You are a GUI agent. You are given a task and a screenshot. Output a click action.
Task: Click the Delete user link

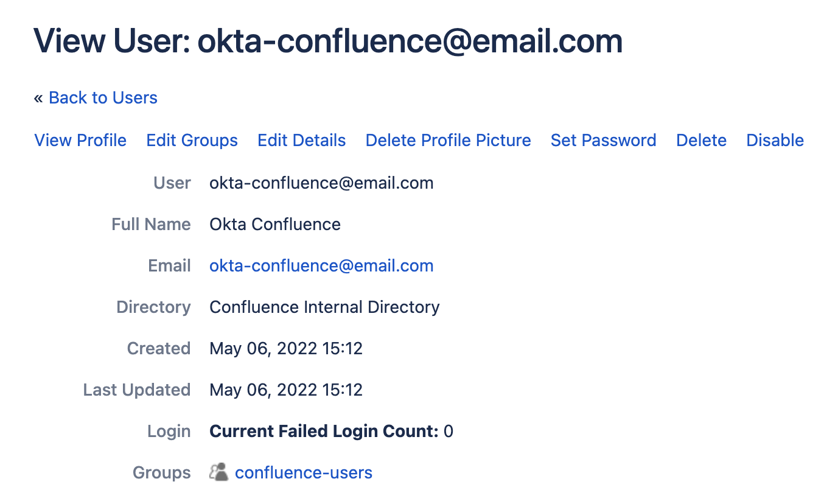[x=701, y=141]
